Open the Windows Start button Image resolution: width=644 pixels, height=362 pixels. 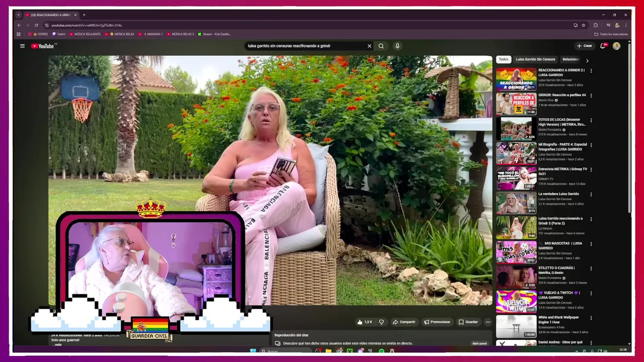[x=253, y=351]
